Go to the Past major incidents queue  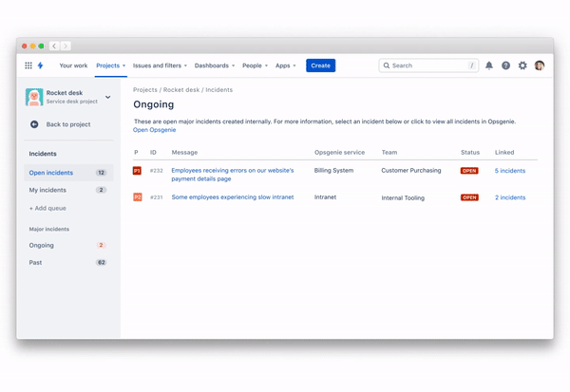[36, 262]
